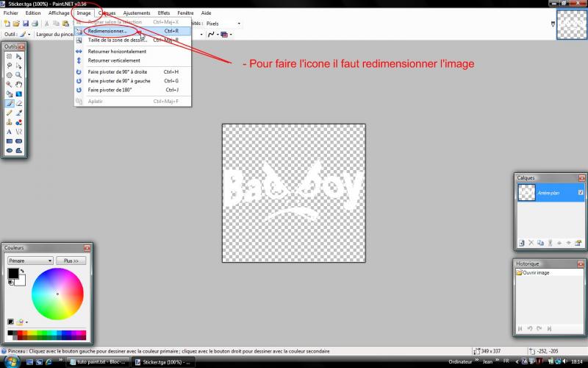Open Windows Start orb
The height and width of the screenshot is (368, 588).
point(12,361)
